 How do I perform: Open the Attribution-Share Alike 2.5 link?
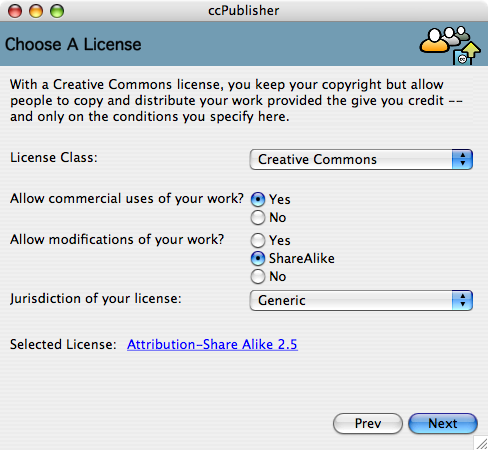212,344
